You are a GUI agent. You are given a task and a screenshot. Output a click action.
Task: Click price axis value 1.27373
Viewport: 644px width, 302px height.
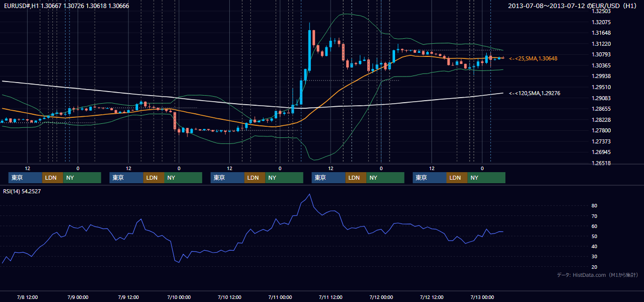(602, 141)
